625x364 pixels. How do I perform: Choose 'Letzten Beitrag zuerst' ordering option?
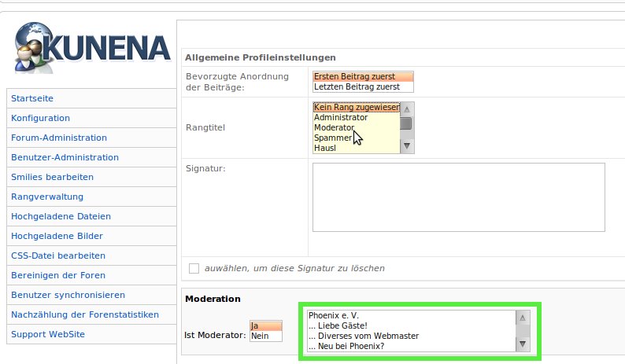(363, 86)
